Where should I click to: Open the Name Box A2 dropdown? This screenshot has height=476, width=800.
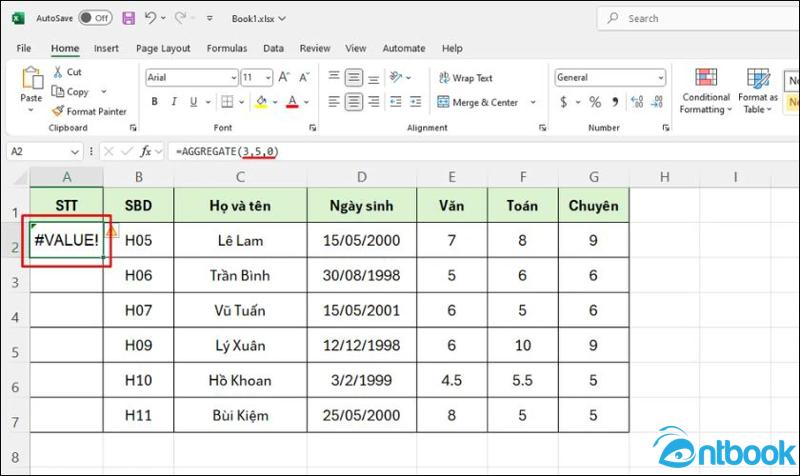pyautogui.click(x=74, y=152)
